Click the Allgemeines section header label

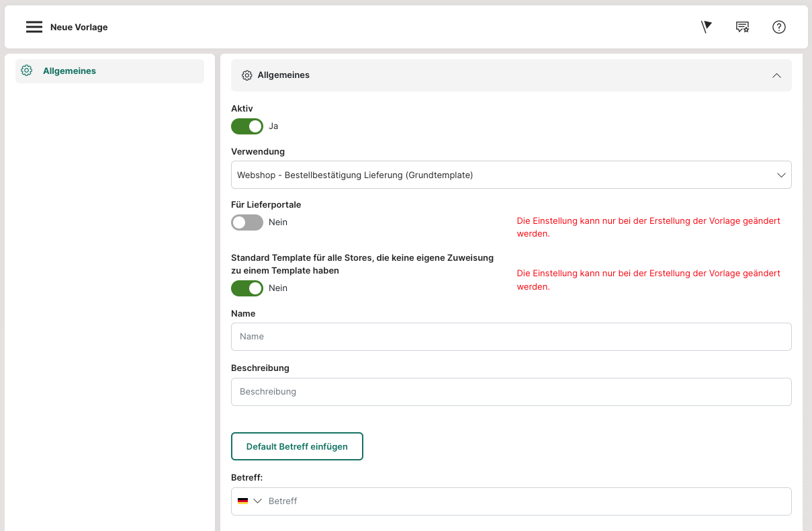(283, 75)
